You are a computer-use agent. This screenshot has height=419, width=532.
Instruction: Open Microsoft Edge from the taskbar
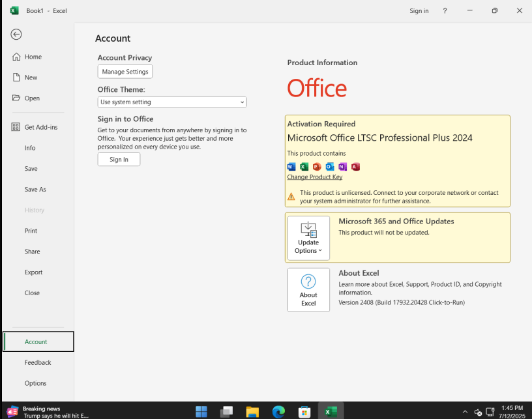coord(278,412)
